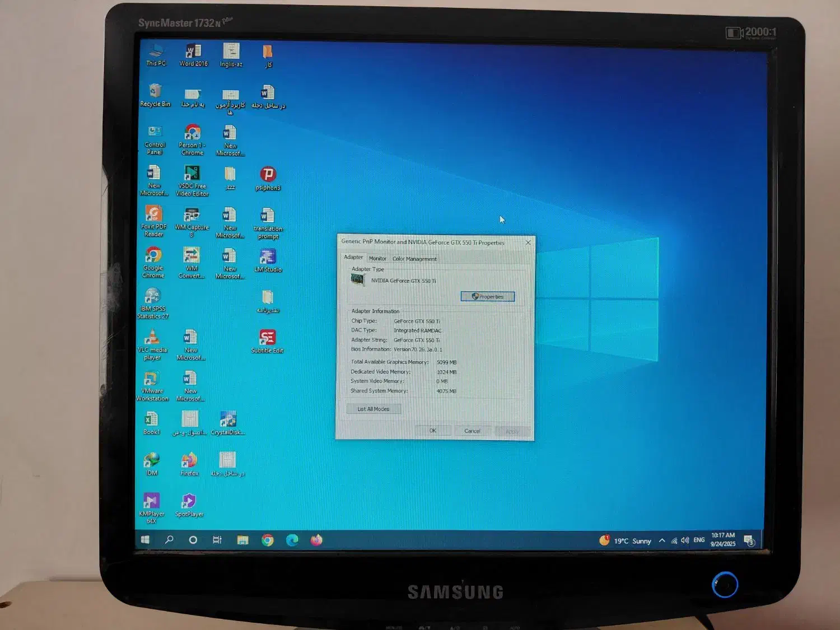Screen dimensions: 840x630
Task: Click the graphics card icon under Adapter Type
Action: tap(358, 279)
